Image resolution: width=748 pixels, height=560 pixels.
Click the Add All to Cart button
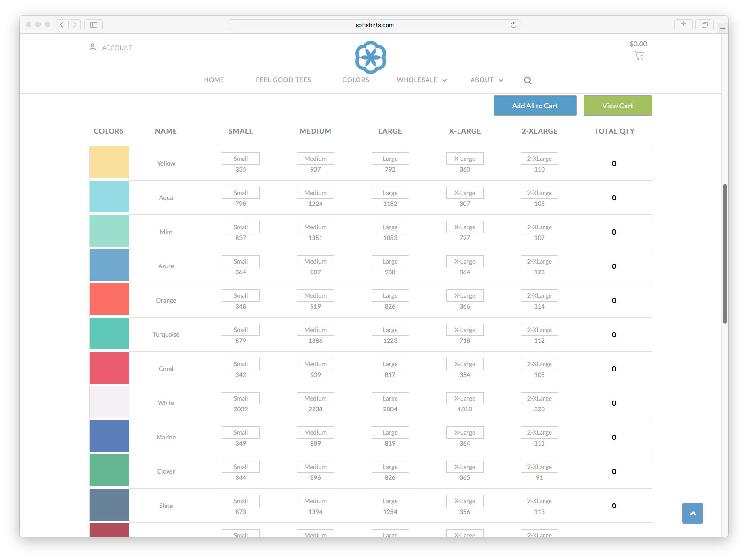534,106
